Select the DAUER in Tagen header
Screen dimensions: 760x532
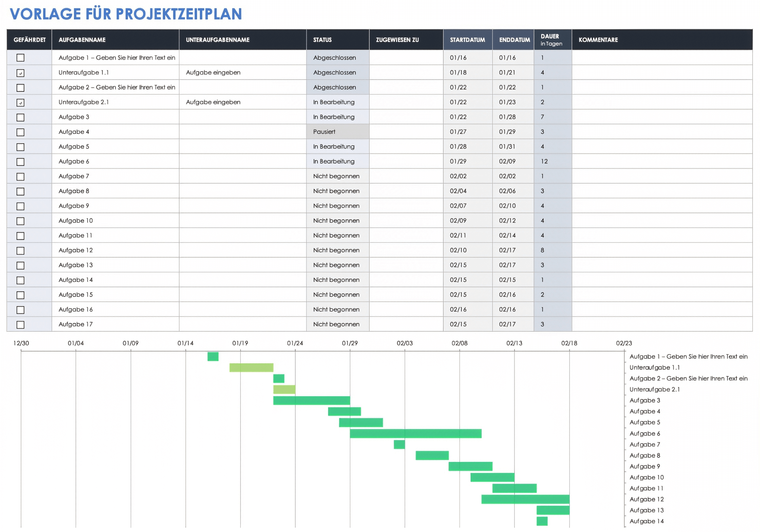553,40
